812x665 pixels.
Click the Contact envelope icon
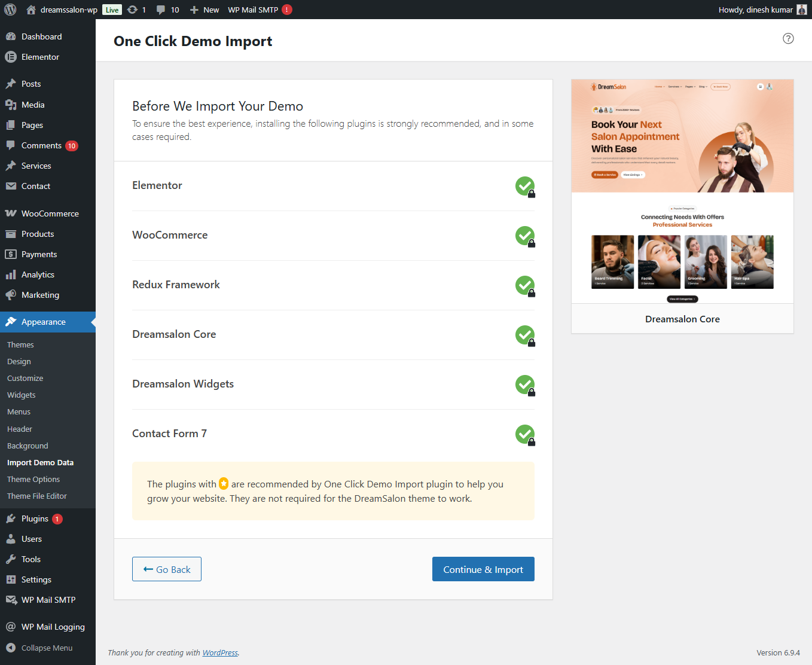click(x=11, y=186)
